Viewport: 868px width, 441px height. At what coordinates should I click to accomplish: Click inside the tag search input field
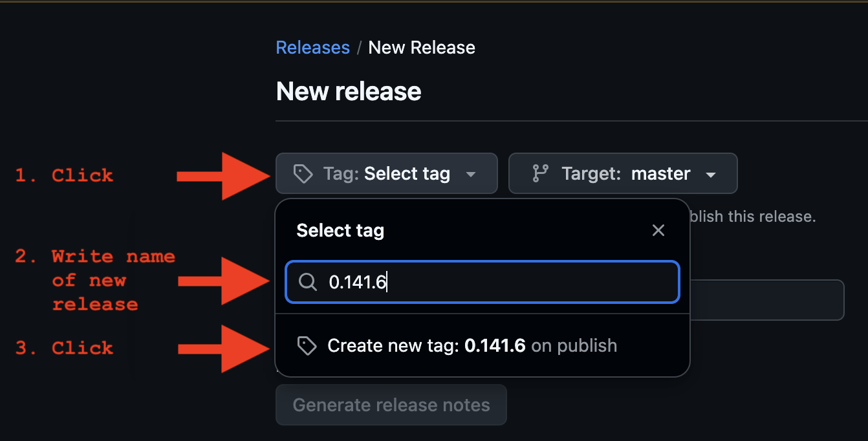[482, 281]
